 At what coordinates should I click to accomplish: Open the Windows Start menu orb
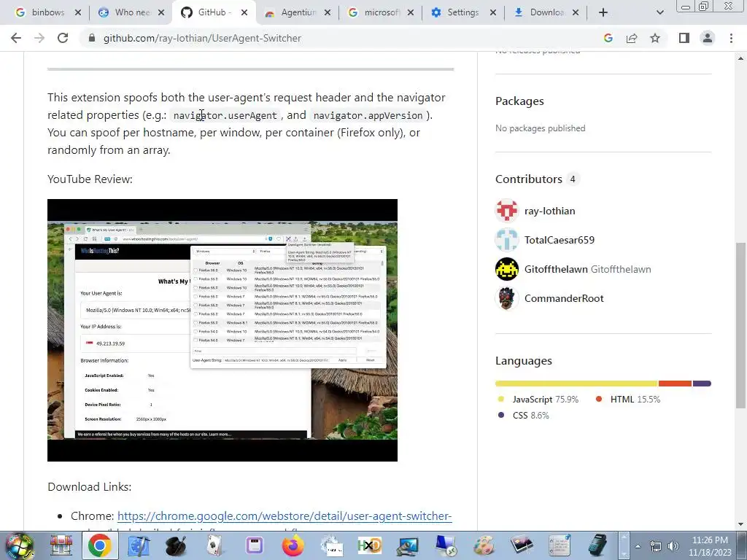click(19, 545)
